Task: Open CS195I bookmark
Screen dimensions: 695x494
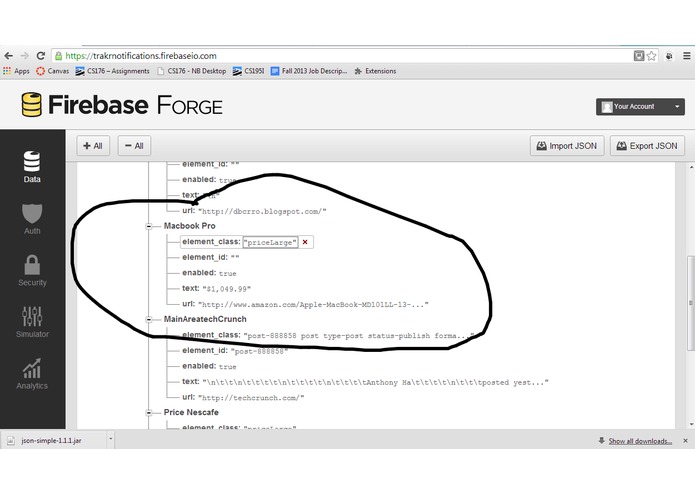Action: (x=248, y=71)
